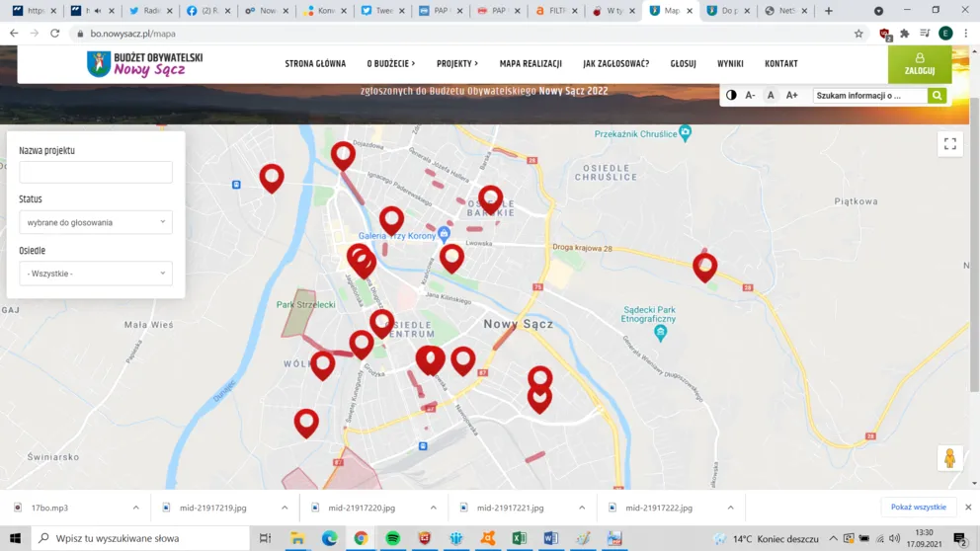980x551 pixels.
Task: Click the volume icon in system tray
Action: click(x=894, y=538)
